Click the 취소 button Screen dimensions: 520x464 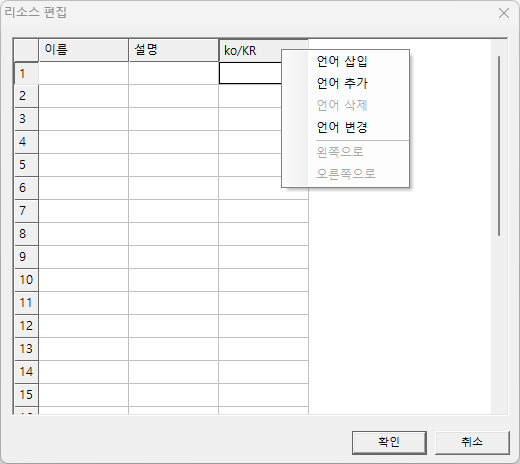tap(472, 442)
